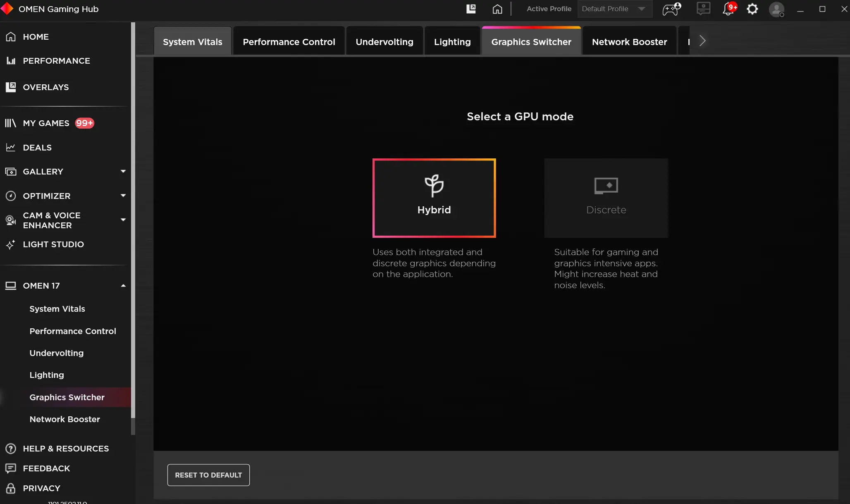Click the Feedback chat icon
Viewport: 850px width, 504px height.
11,468
